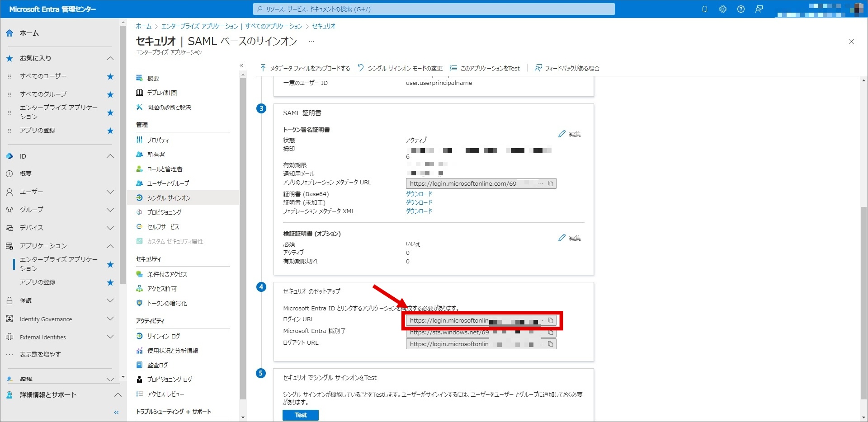Click the Test button
The height and width of the screenshot is (422, 868).
301,415
